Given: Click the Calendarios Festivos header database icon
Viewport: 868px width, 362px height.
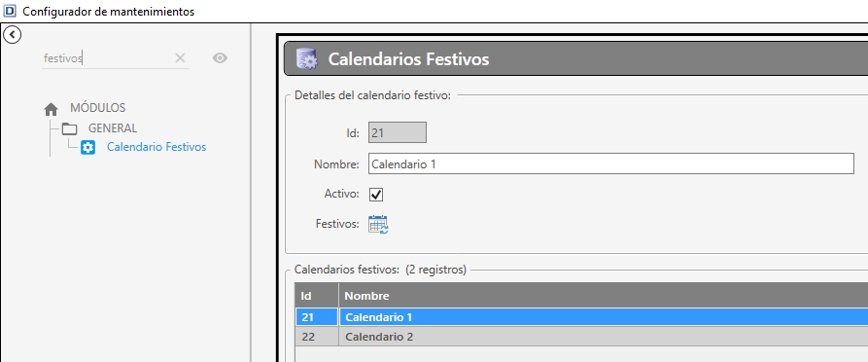Looking at the screenshot, I should pos(307,58).
